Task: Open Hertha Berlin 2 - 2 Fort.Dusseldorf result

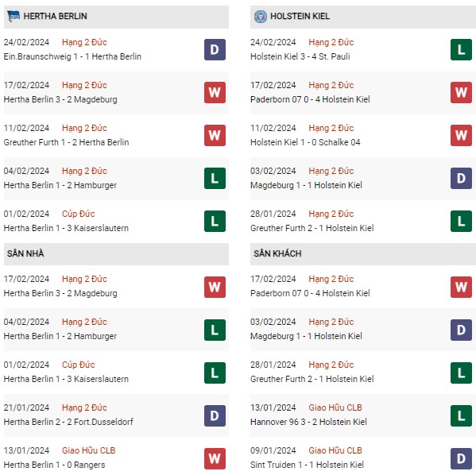Action: (x=68, y=422)
